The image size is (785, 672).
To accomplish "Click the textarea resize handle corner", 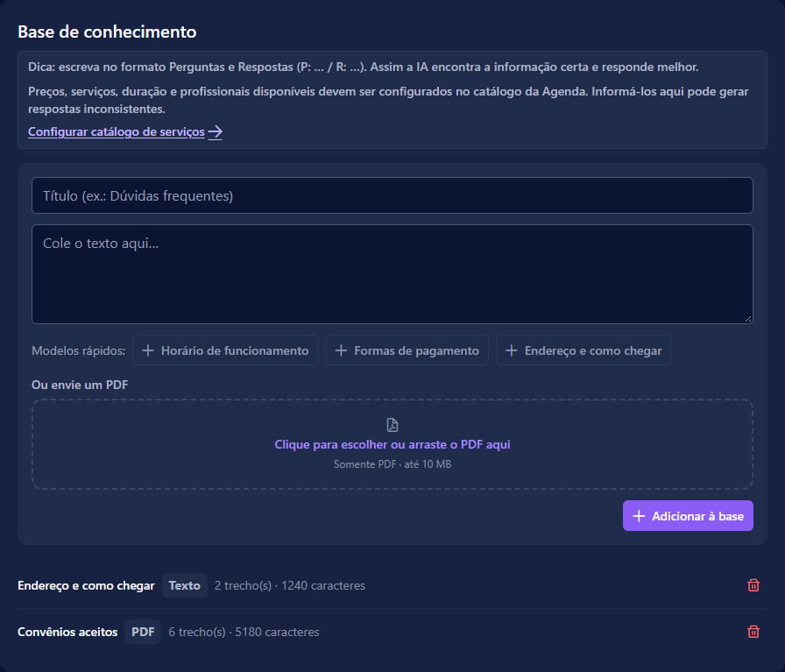I will pos(748,318).
